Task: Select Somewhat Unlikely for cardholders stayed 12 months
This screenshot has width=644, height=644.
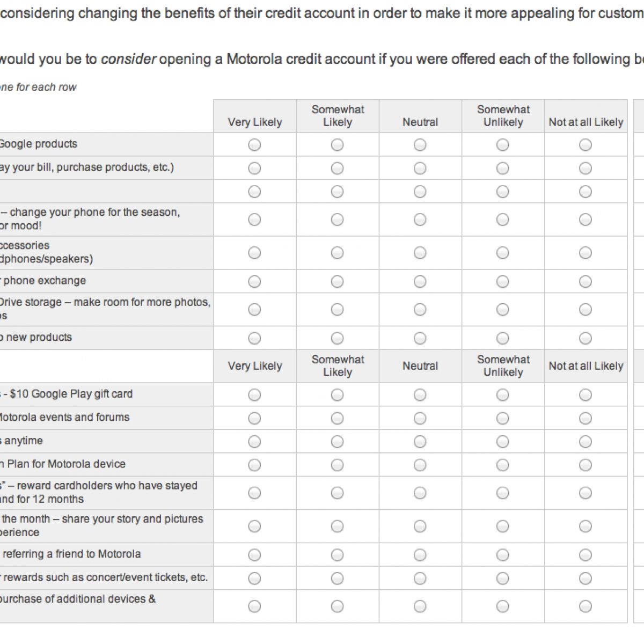Action: click(x=503, y=493)
